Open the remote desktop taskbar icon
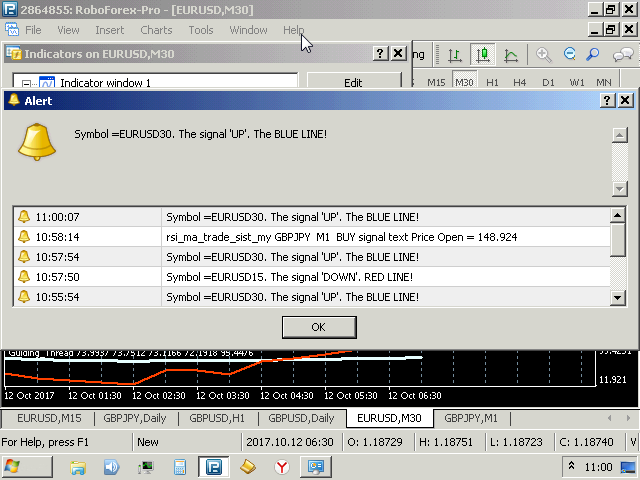 point(316,467)
